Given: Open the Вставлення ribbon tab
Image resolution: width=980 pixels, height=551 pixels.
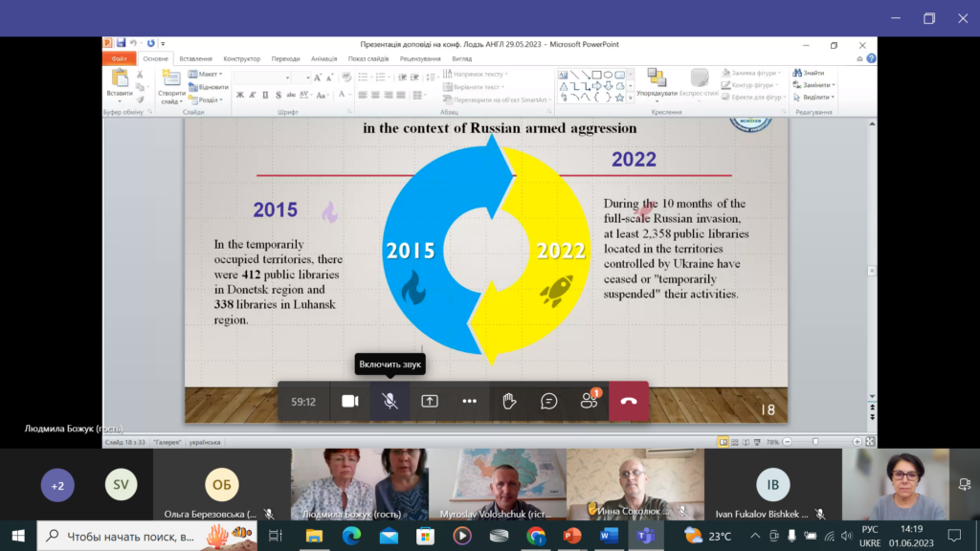Looking at the screenshot, I should pos(195,58).
